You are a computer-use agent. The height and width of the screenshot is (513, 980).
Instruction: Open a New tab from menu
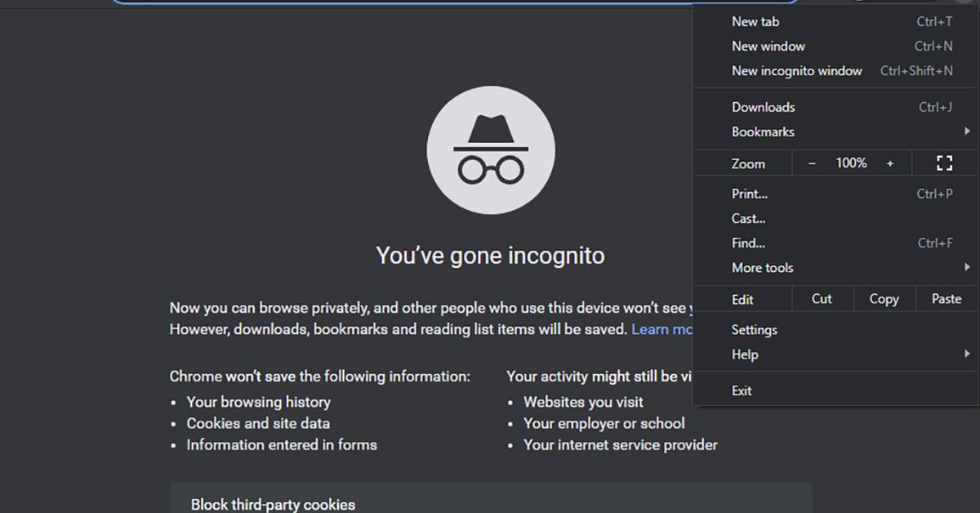point(755,22)
